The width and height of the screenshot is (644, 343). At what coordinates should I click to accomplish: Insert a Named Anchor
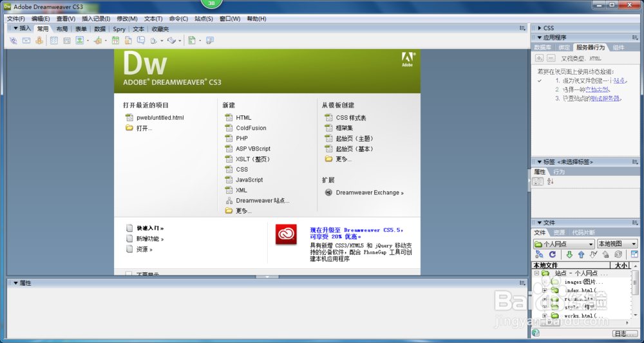click(39, 40)
